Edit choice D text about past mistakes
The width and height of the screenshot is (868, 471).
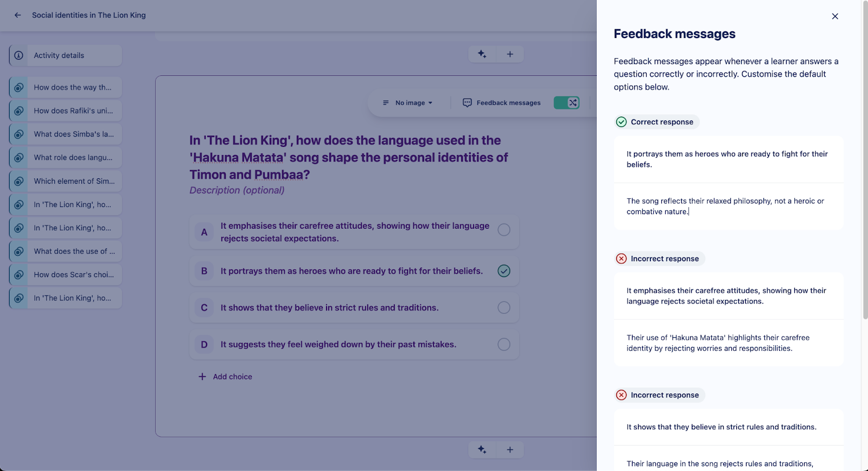tap(338, 344)
